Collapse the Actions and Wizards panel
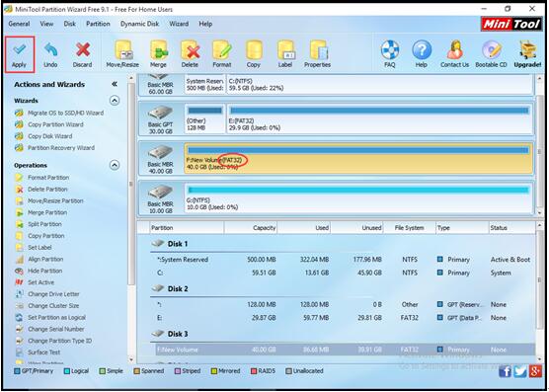Screen dimensions: 549x392 (x=115, y=84)
